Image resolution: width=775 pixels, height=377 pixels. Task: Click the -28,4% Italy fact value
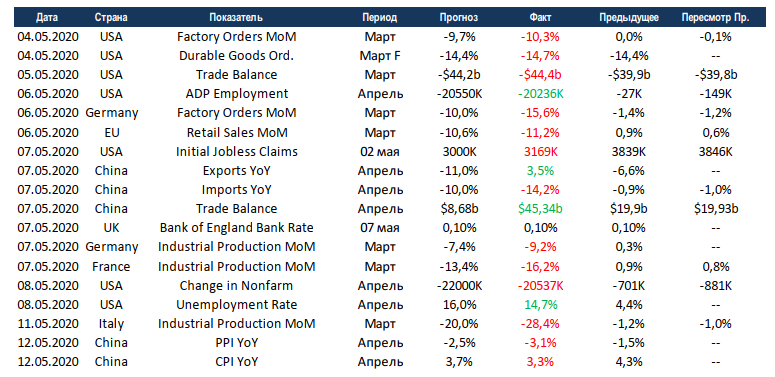click(540, 324)
